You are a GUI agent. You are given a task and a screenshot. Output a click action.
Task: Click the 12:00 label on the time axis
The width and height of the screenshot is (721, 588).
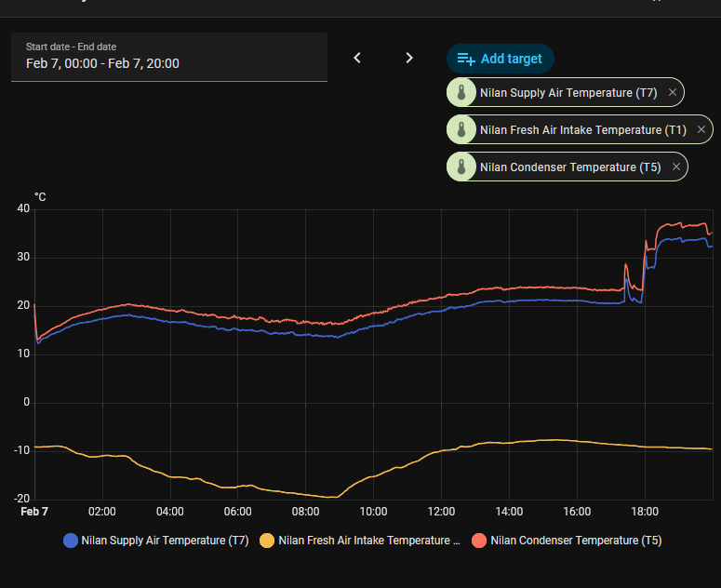coord(441,512)
